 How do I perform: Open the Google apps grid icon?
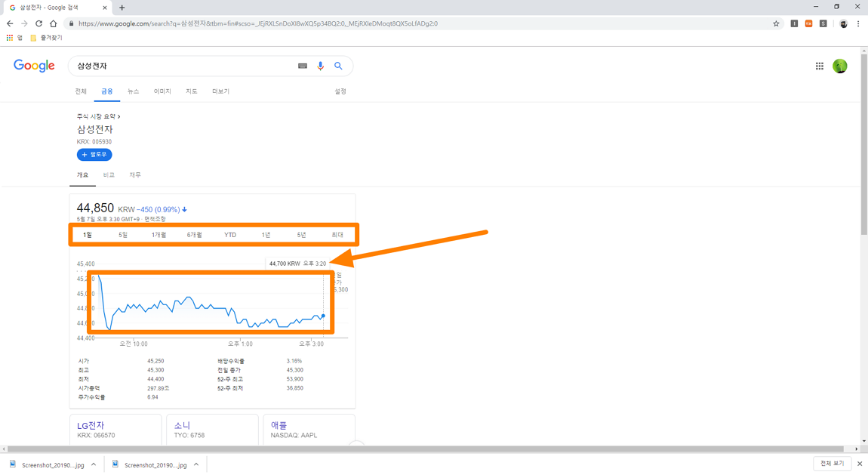tap(819, 66)
